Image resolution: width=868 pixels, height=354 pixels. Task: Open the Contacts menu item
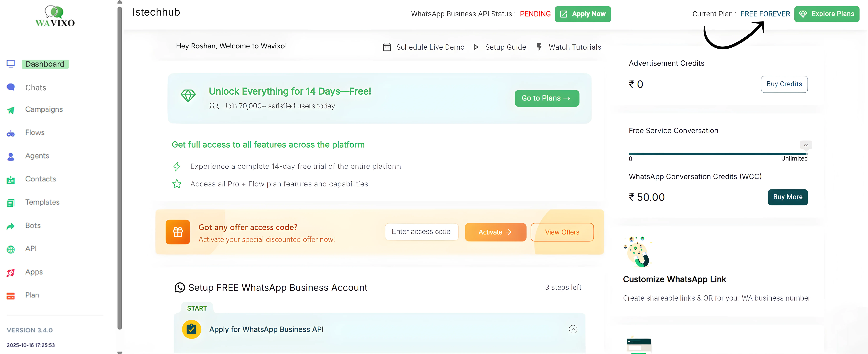tap(40, 179)
